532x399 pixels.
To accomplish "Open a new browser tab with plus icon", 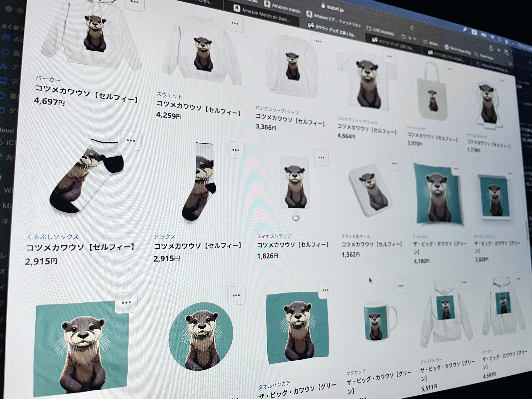I will pyautogui.click(x=499, y=50).
